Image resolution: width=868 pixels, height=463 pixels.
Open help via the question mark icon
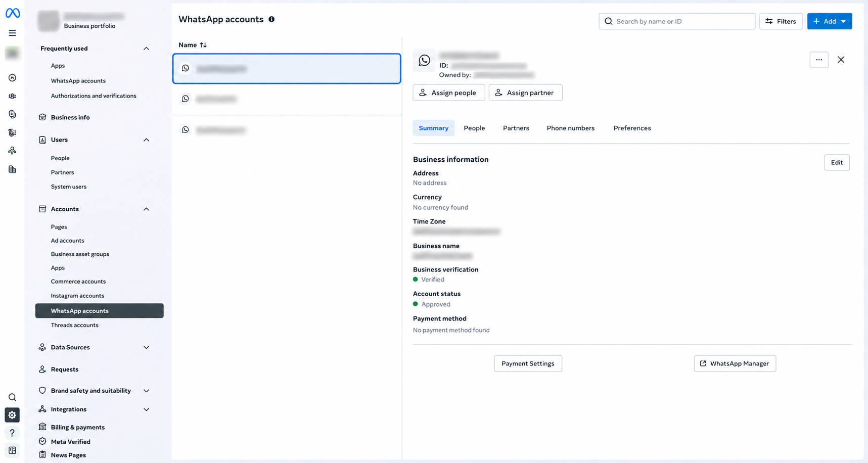13,433
